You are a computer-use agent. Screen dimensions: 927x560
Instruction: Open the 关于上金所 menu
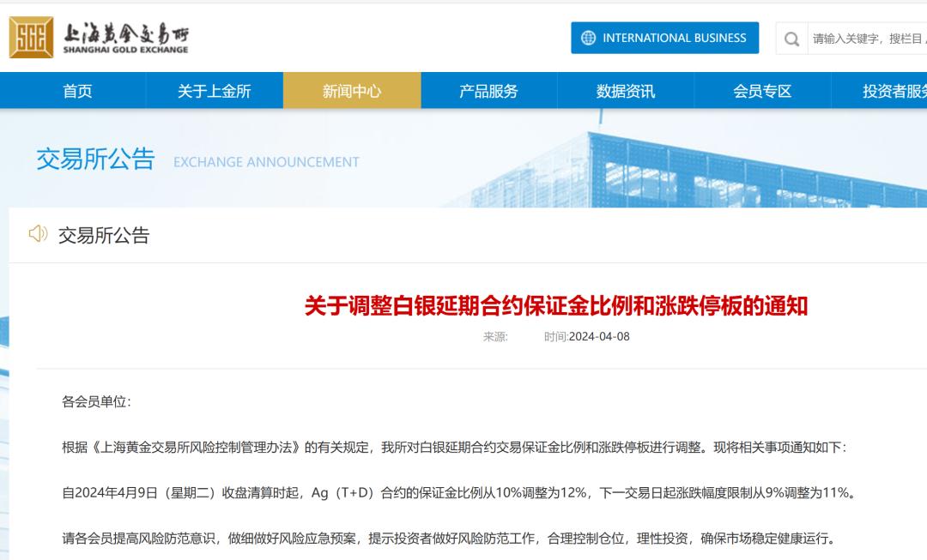[214, 91]
